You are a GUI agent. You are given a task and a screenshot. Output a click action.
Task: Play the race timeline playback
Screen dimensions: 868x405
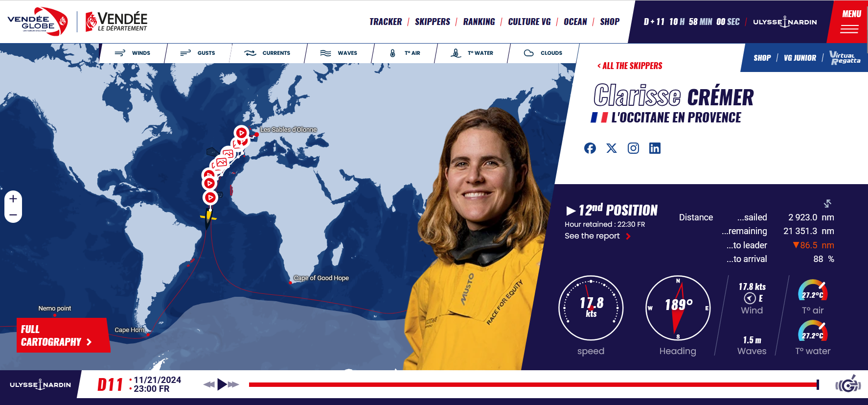(222, 384)
